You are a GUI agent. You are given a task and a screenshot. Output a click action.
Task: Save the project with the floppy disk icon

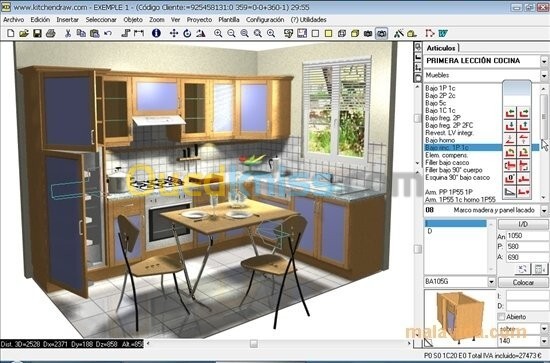37,33
